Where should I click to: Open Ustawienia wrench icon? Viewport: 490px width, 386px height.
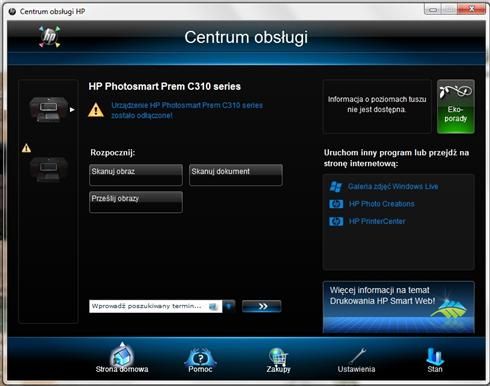pyautogui.click(x=356, y=360)
